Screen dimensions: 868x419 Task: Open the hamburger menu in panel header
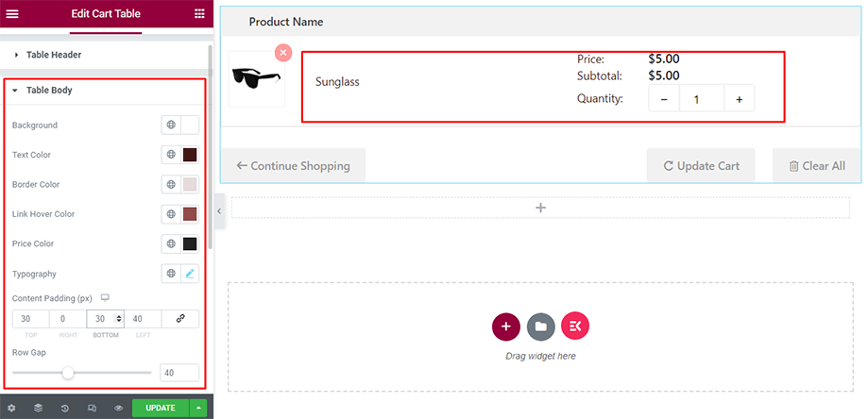click(12, 13)
